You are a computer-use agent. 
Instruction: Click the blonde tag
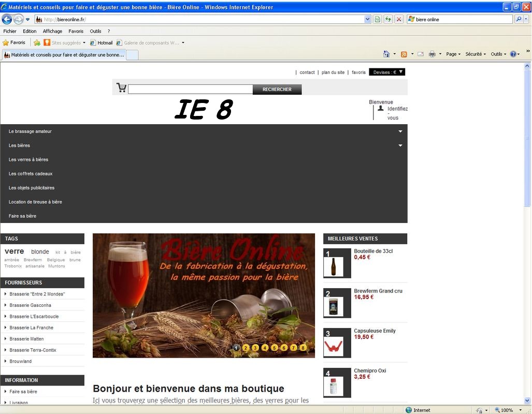click(40, 252)
